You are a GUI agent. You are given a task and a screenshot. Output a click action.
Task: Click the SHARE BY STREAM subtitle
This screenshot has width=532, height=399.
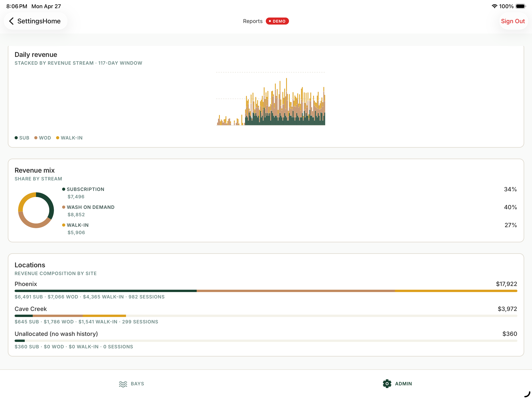[39, 179]
